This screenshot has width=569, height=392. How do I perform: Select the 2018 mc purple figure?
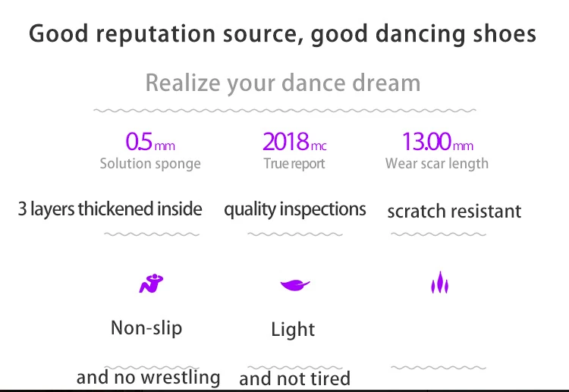294,142
